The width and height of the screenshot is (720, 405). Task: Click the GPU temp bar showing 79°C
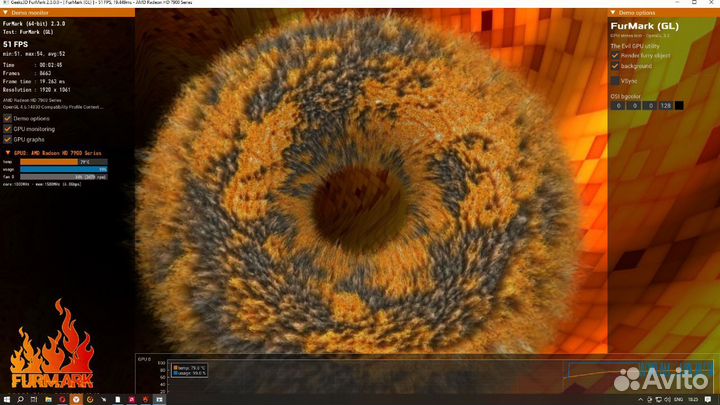[x=60, y=161]
